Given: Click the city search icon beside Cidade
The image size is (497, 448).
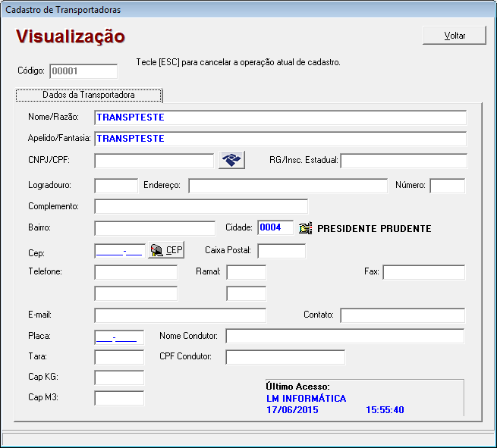Looking at the screenshot, I should (x=305, y=228).
